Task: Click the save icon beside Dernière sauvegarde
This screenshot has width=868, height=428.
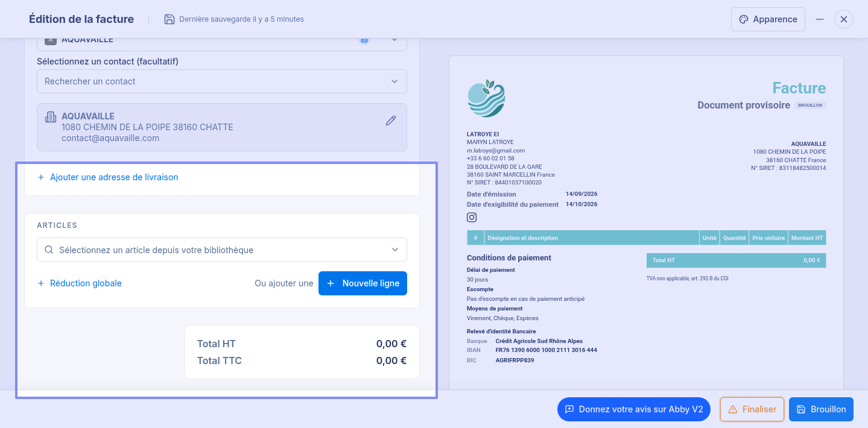Action: pyautogui.click(x=169, y=19)
